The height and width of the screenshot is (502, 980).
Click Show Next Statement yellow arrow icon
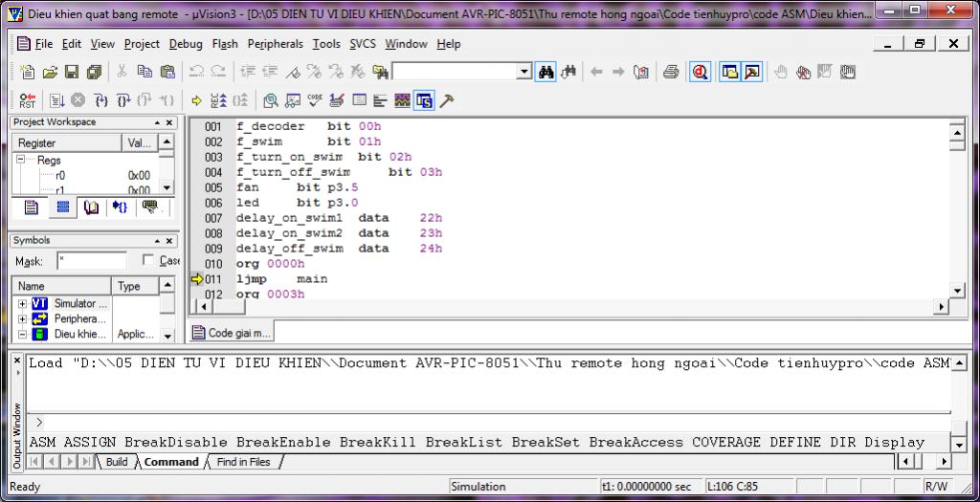[196, 100]
